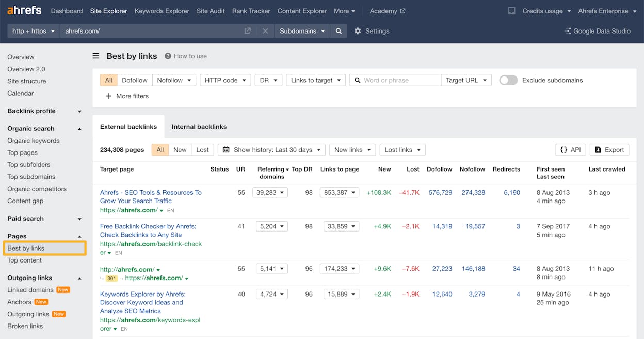Switch to Internal backlinks tab
The image size is (644, 339).
(x=199, y=127)
